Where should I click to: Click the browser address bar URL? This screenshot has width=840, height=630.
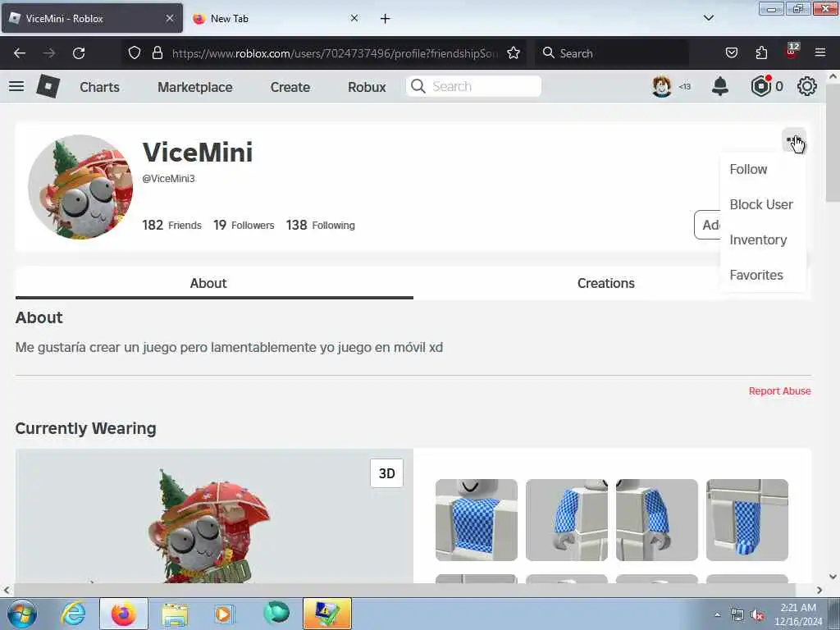[x=335, y=53]
